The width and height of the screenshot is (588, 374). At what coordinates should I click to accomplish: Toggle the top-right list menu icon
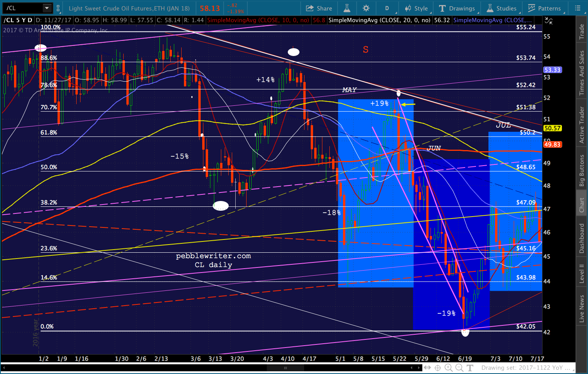click(x=577, y=8)
